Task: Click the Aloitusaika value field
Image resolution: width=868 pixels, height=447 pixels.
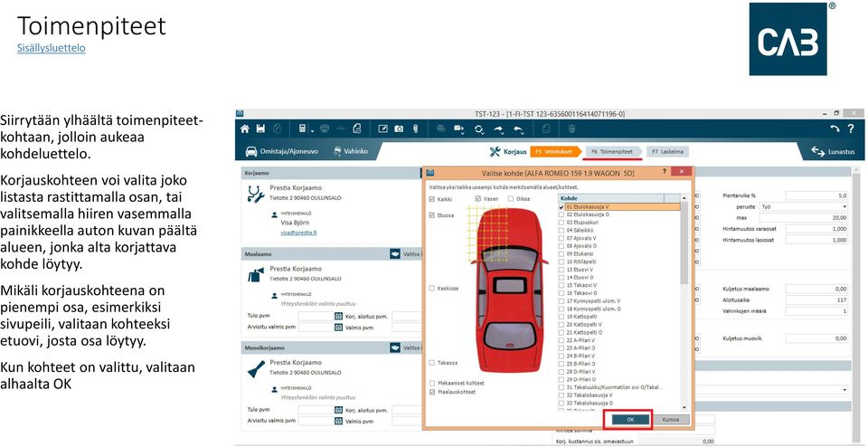Action: pos(817,300)
